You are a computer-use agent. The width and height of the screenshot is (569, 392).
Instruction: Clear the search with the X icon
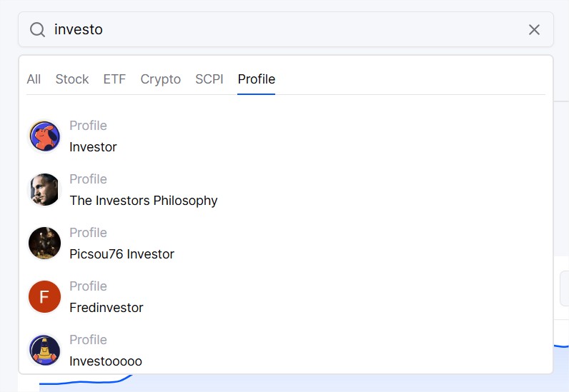pos(534,30)
